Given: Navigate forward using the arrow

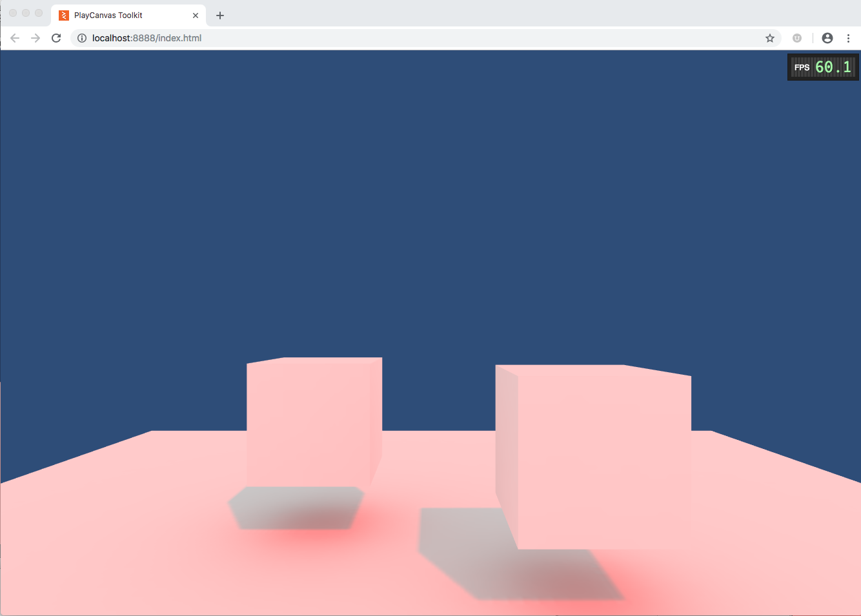Looking at the screenshot, I should tap(35, 38).
